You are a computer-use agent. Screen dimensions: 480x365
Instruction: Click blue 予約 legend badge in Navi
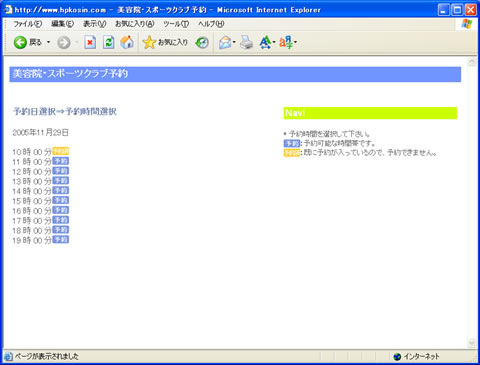coord(292,143)
